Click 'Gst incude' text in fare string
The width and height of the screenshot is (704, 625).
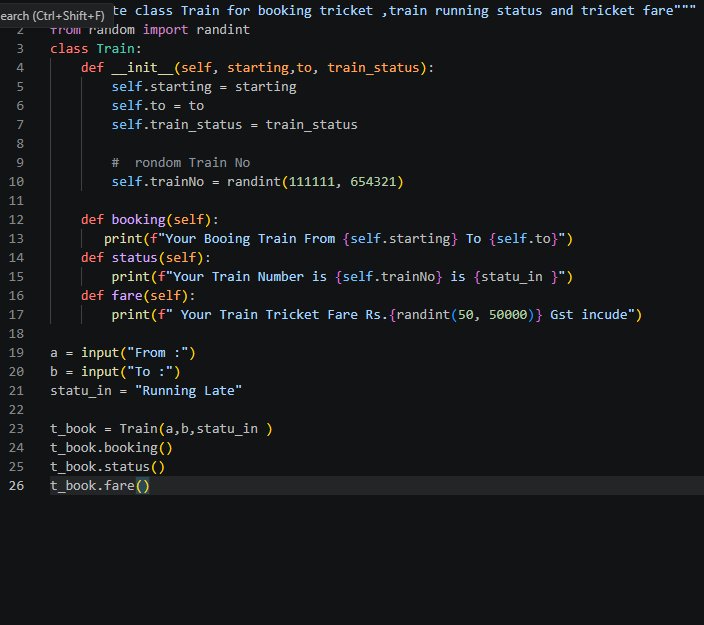(x=589, y=315)
